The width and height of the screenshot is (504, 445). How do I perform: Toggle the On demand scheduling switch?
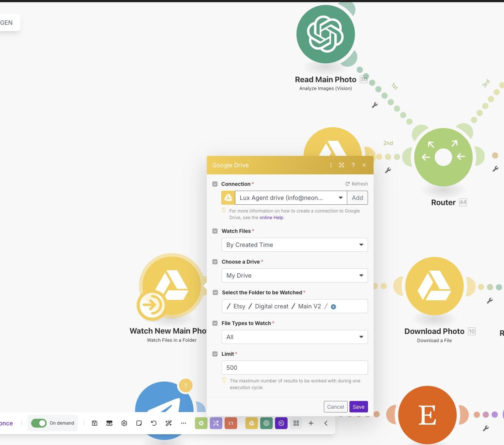coord(39,423)
